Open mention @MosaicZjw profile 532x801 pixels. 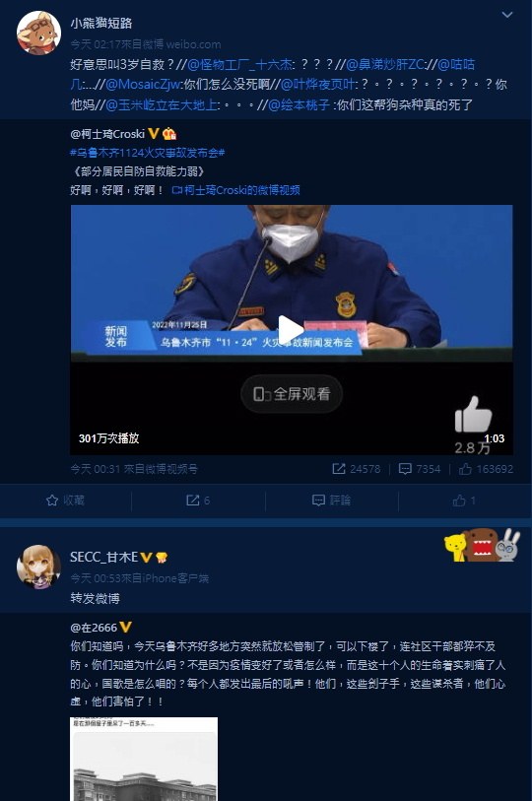coord(143,85)
